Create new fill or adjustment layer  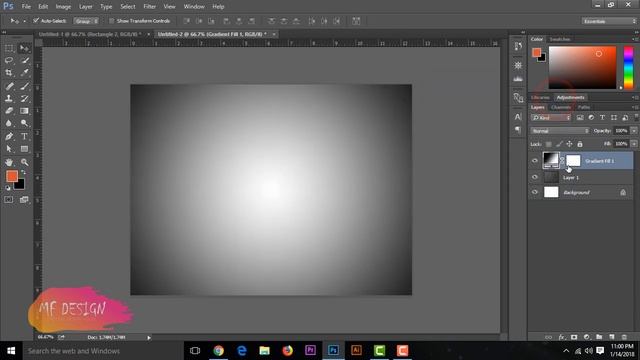click(x=587, y=337)
